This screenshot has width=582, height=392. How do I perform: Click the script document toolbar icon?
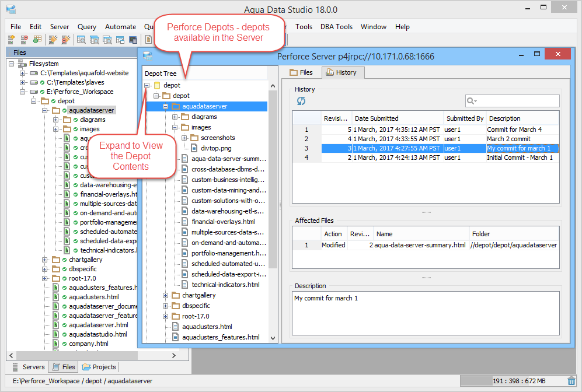click(x=148, y=39)
